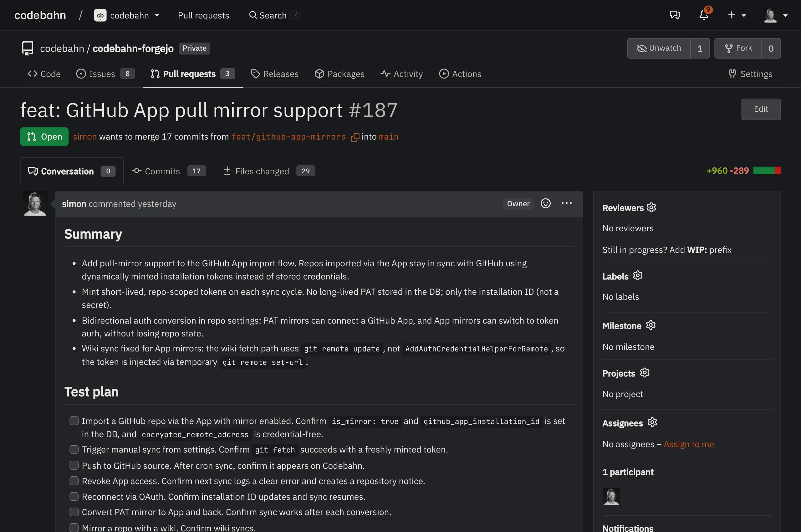Click the Search field in navbar
The image size is (801, 532).
(x=275, y=15)
